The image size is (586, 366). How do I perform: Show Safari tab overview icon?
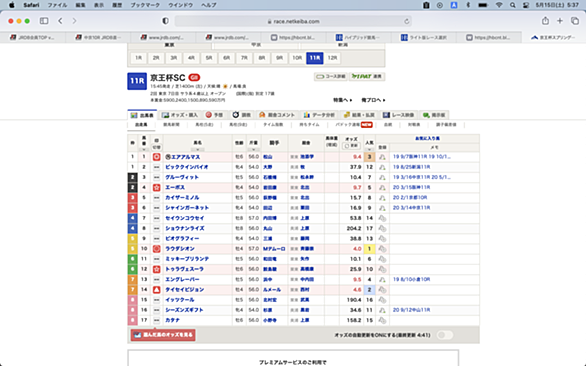point(575,21)
